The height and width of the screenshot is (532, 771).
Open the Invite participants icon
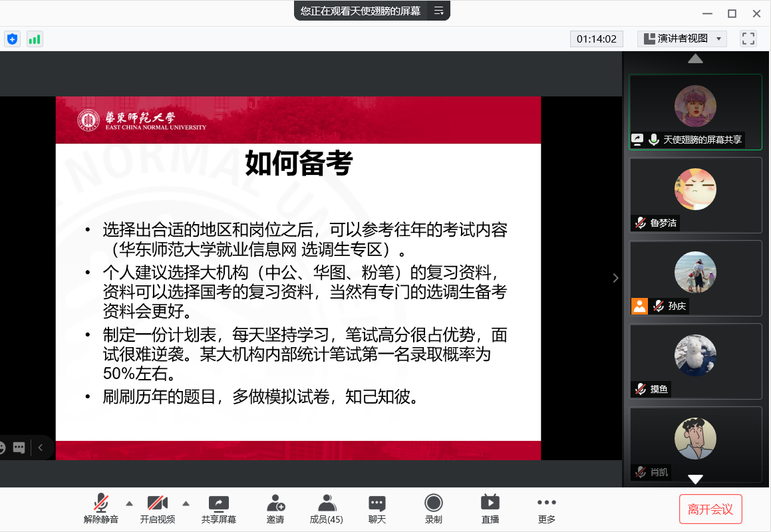point(275,509)
